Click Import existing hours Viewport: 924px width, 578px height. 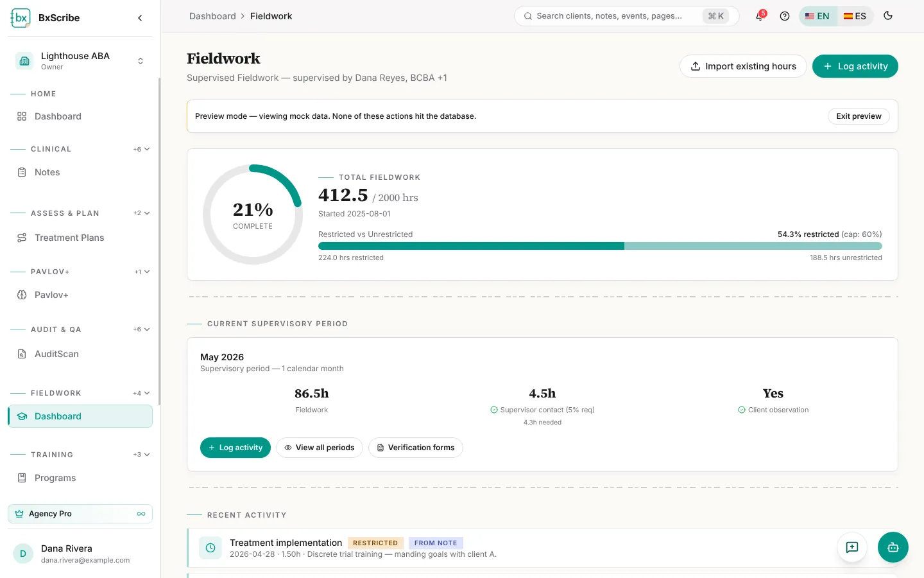743,66
